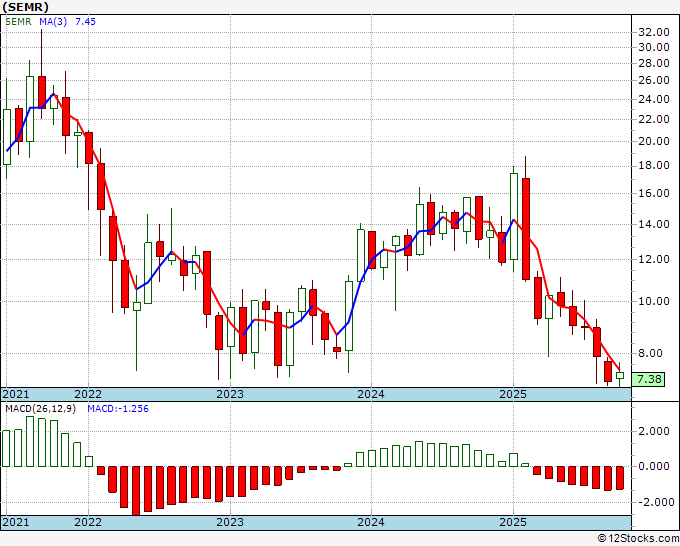The width and height of the screenshot is (680, 546).
Task: Click the 0.000 MACD axis label
Action: (654, 467)
